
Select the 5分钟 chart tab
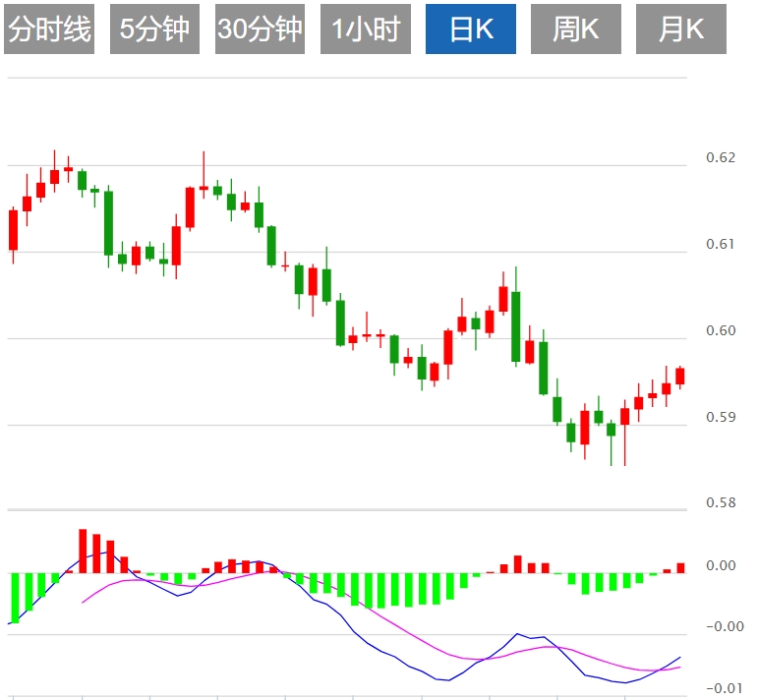[x=154, y=29]
